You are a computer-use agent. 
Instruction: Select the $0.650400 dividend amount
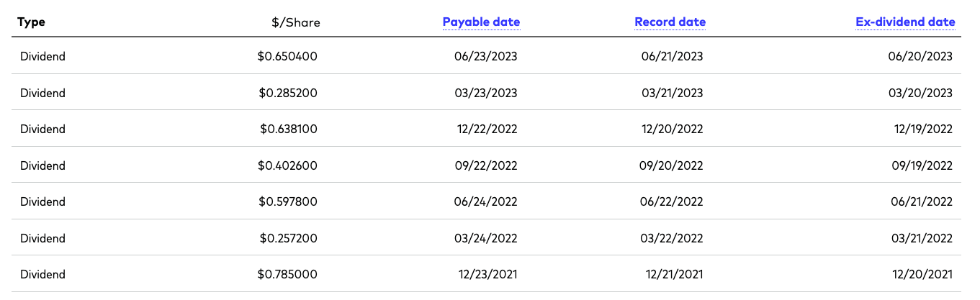(288, 56)
